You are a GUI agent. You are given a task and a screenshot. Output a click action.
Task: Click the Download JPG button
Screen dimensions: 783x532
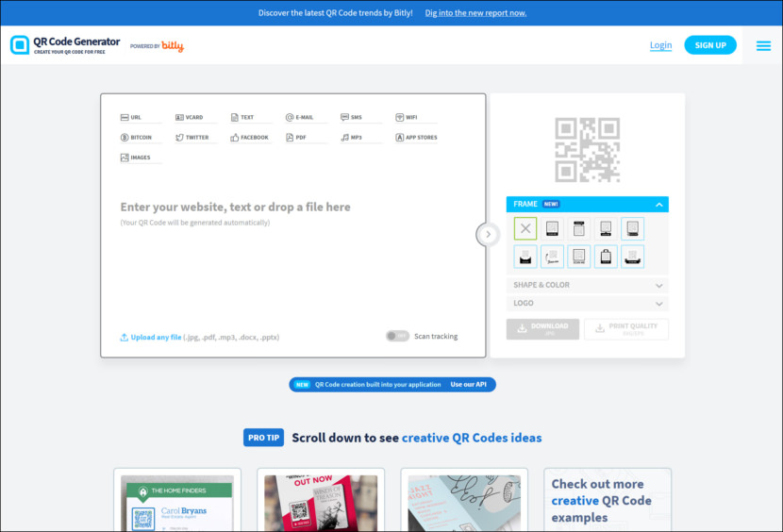pyautogui.click(x=542, y=329)
